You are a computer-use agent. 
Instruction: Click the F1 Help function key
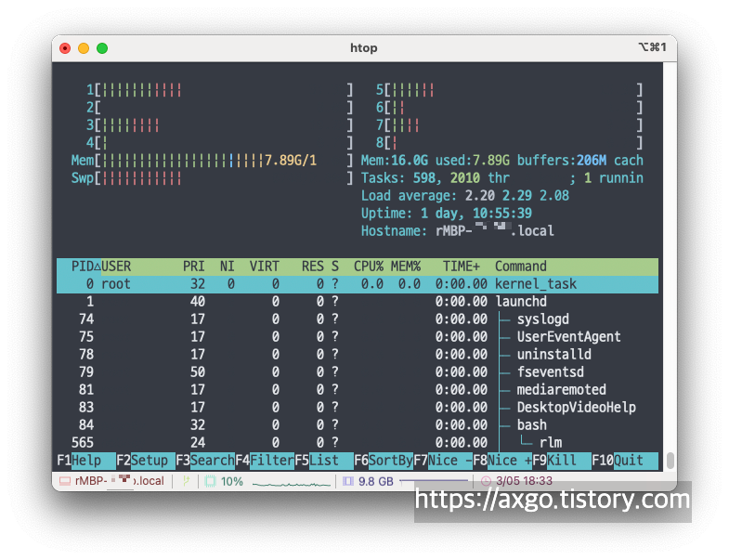[86, 461]
